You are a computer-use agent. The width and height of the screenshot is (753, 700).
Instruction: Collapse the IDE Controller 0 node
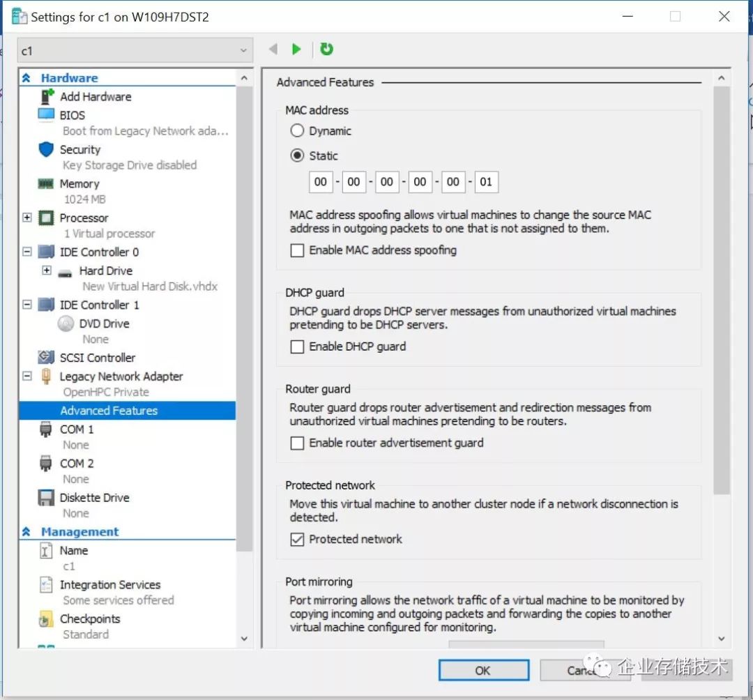[27, 252]
